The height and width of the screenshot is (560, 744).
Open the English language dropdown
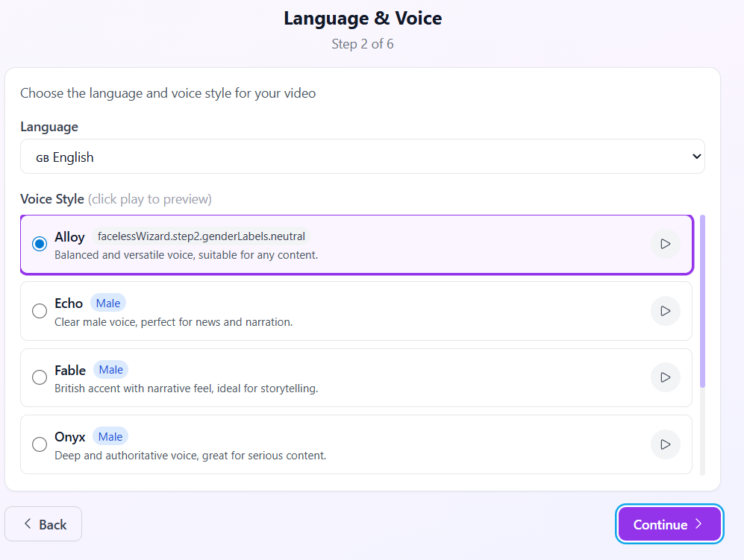(x=363, y=157)
